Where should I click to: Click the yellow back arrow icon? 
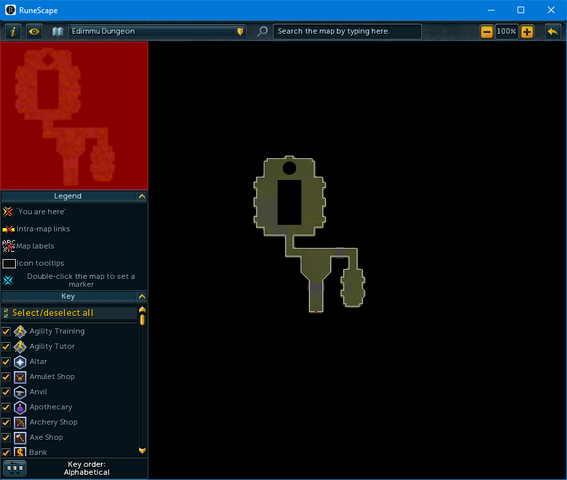tap(553, 32)
